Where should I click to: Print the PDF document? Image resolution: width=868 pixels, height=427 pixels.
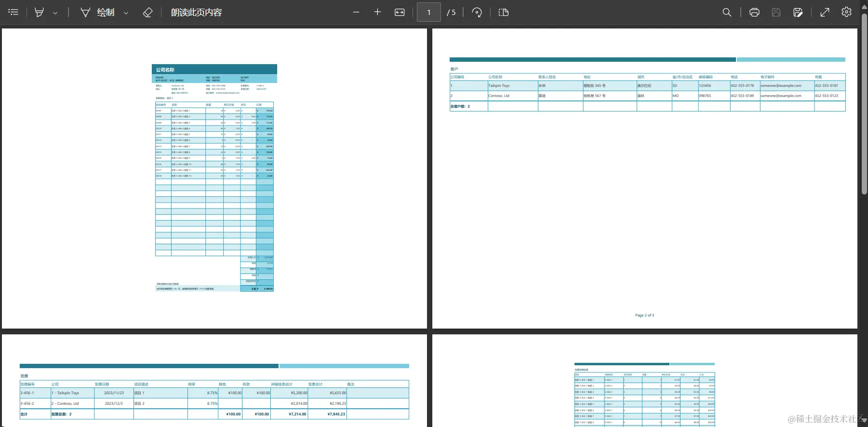pyautogui.click(x=754, y=12)
